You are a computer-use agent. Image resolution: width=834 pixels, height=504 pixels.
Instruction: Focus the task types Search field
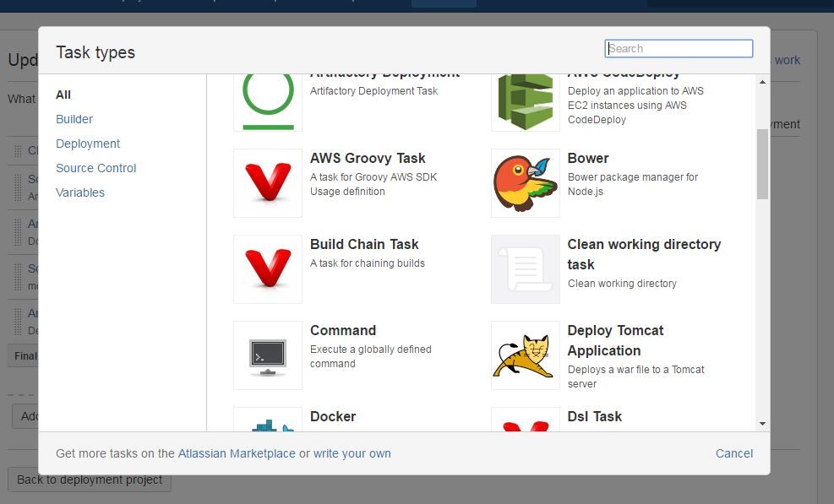[x=679, y=48]
